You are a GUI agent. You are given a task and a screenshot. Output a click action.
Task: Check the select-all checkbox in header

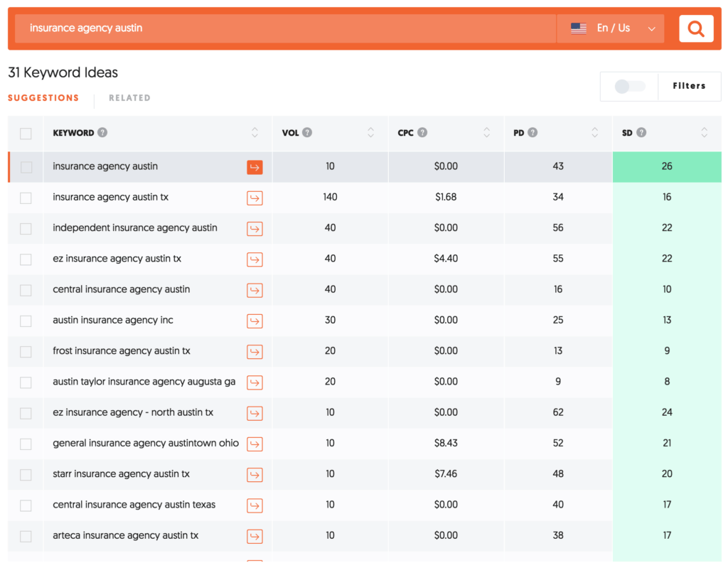tap(26, 134)
